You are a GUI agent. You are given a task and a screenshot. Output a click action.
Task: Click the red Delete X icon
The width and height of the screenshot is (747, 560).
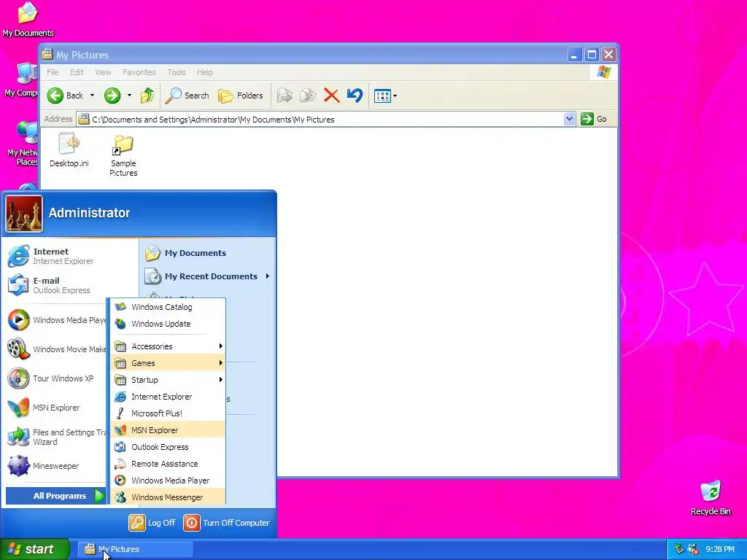(x=332, y=96)
